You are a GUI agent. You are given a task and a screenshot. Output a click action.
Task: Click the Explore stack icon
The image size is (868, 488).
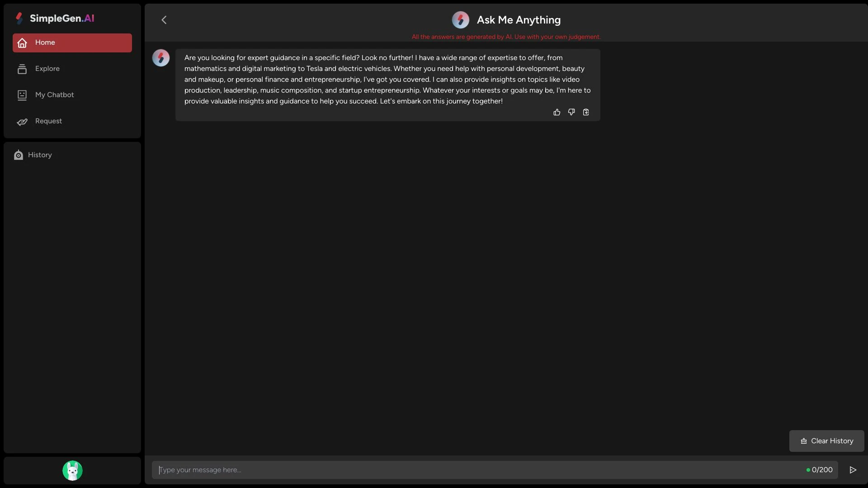tap(22, 69)
